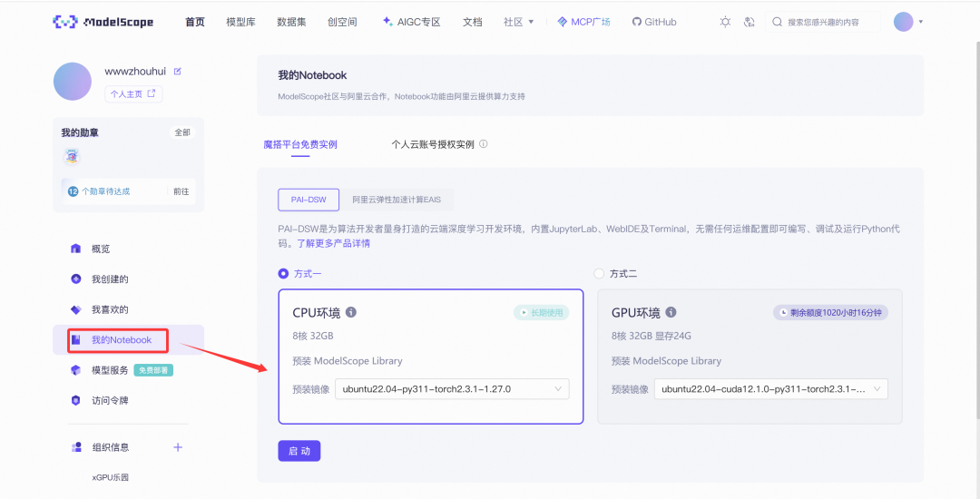Select the GPU环境 card
The image size is (980, 499).
coord(750,357)
